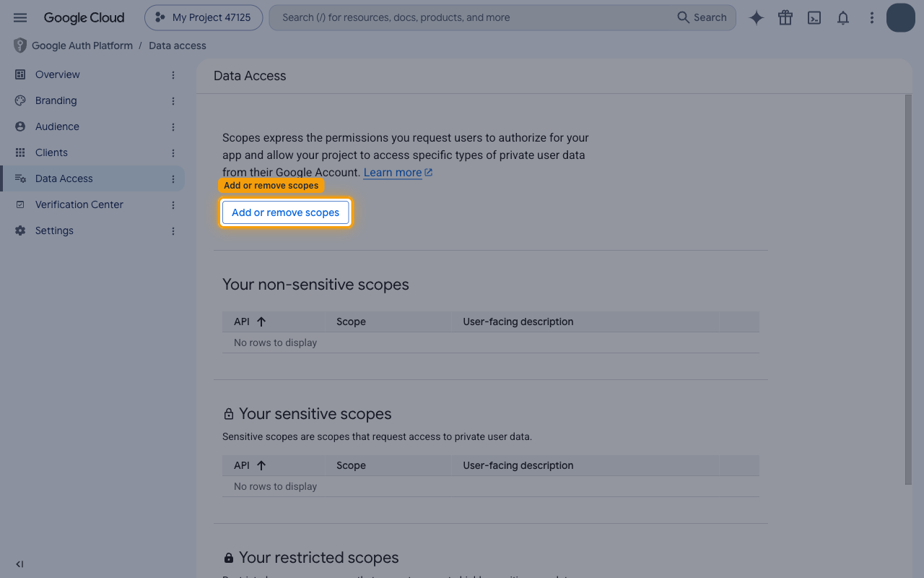Click the Google Cloud logo
The height and width of the screenshot is (578, 924).
point(84,17)
